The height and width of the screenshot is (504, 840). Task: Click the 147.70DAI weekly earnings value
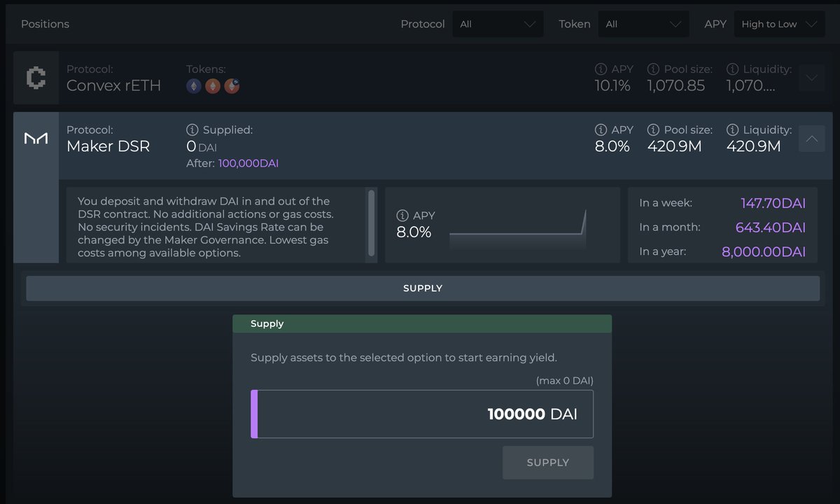[773, 203]
